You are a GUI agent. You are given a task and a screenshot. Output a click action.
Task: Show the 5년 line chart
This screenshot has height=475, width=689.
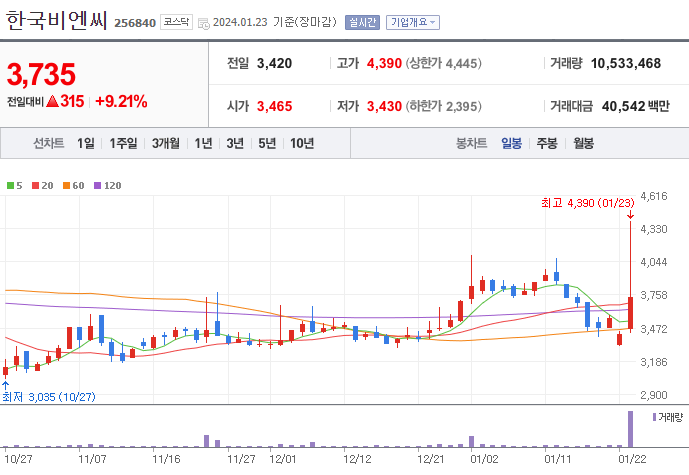coord(267,143)
